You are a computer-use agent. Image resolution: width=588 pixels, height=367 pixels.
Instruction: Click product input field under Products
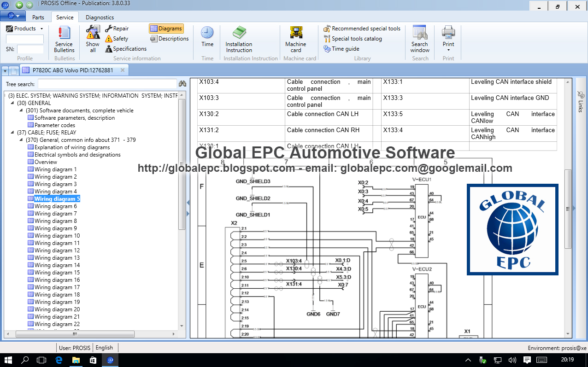(25, 39)
